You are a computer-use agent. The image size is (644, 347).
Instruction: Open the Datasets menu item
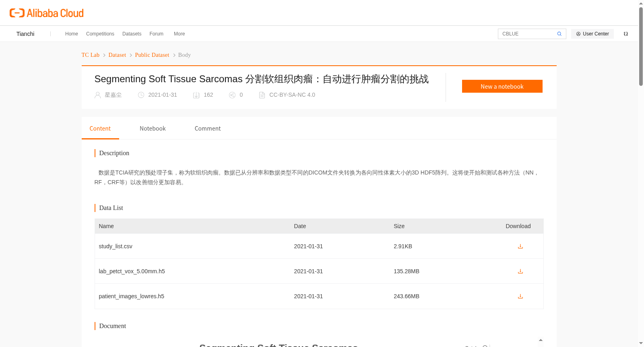pyautogui.click(x=132, y=34)
